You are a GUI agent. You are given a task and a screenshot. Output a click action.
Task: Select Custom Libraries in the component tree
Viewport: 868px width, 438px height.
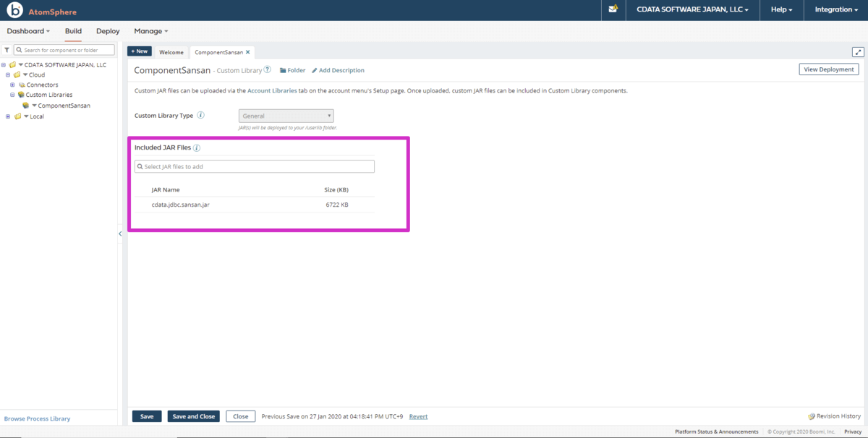[49, 95]
